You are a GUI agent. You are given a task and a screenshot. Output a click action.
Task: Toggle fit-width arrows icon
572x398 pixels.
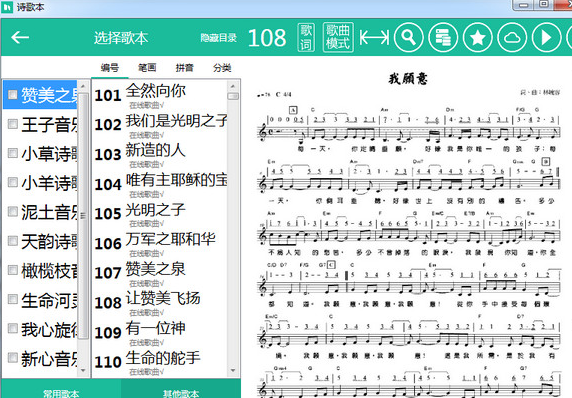[374, 37]
